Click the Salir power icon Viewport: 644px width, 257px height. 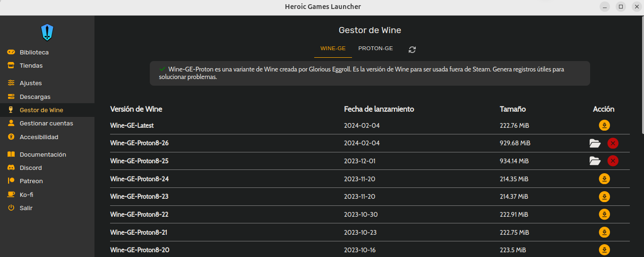point(11,208)
